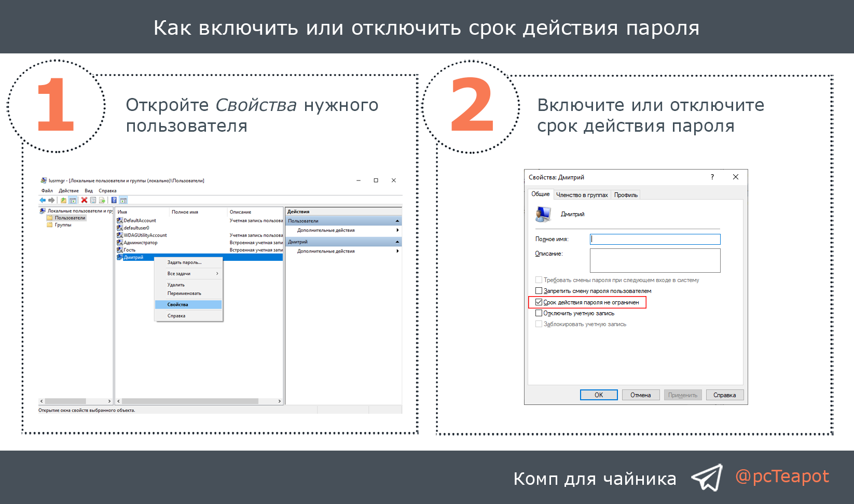Screen dimensions: 854x504
Task: Open the Все задачи submenu in context menu
Action: click(189, 273)
